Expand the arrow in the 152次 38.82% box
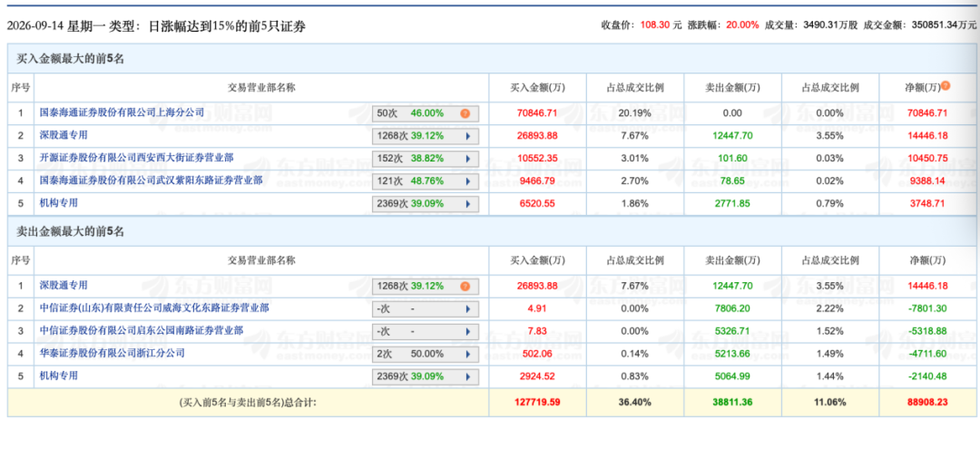The image size is (980, 449). point(467,159)
